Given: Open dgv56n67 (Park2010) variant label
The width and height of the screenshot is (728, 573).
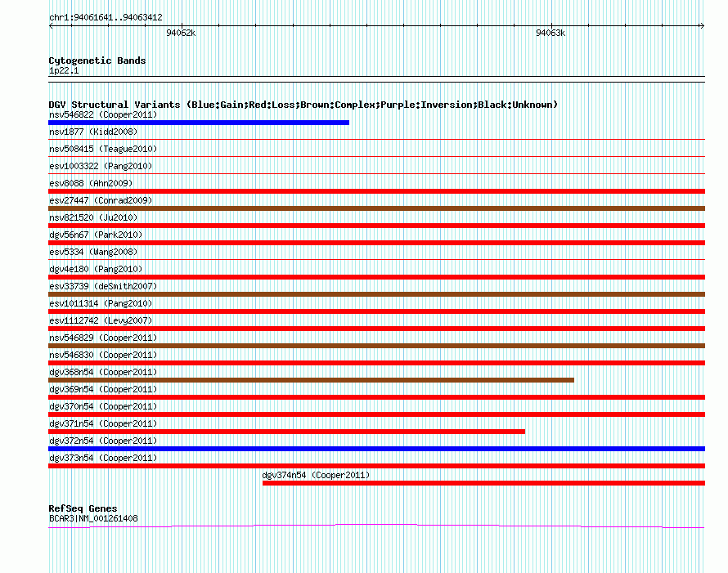Looking at the screenshot, I should pyautogui.click(x=96, y=235).
